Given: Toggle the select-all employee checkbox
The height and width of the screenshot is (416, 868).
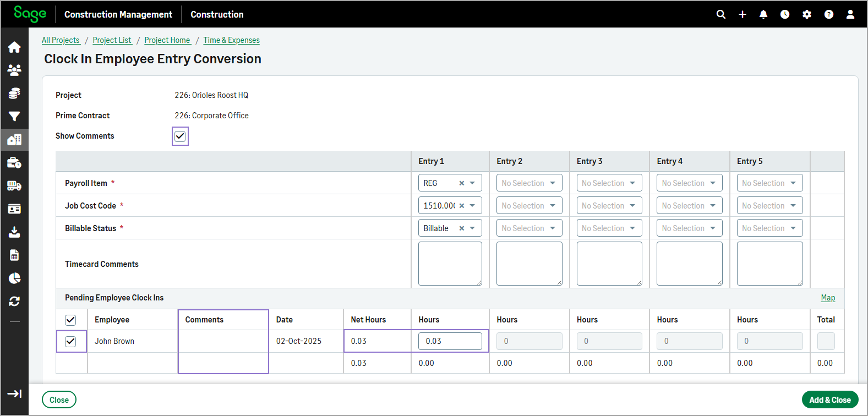Looking at the screenshot, I should (x=70, y=320).
